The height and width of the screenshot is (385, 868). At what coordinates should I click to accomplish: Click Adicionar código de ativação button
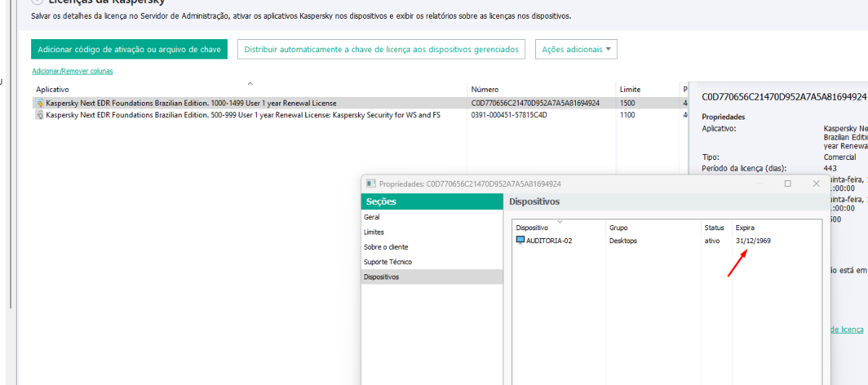click(129, 49)
